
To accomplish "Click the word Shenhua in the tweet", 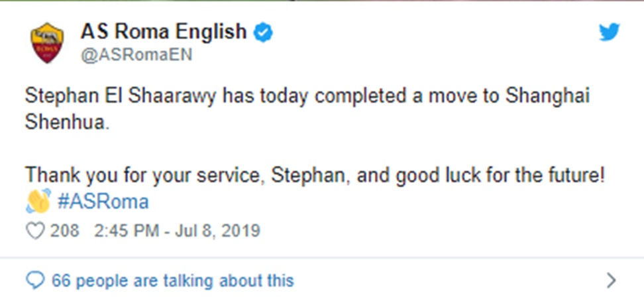I will [x=66, y=123].
